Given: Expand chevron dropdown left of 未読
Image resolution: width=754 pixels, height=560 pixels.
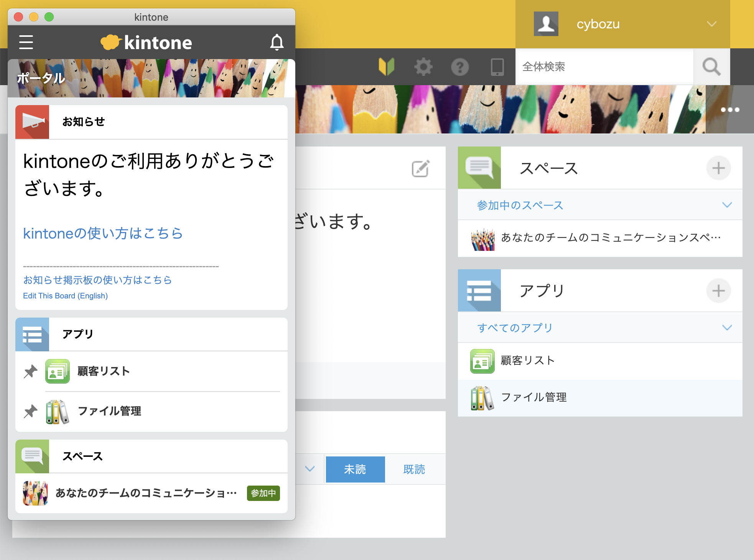Looking at the screenshot, I should 310,469.
